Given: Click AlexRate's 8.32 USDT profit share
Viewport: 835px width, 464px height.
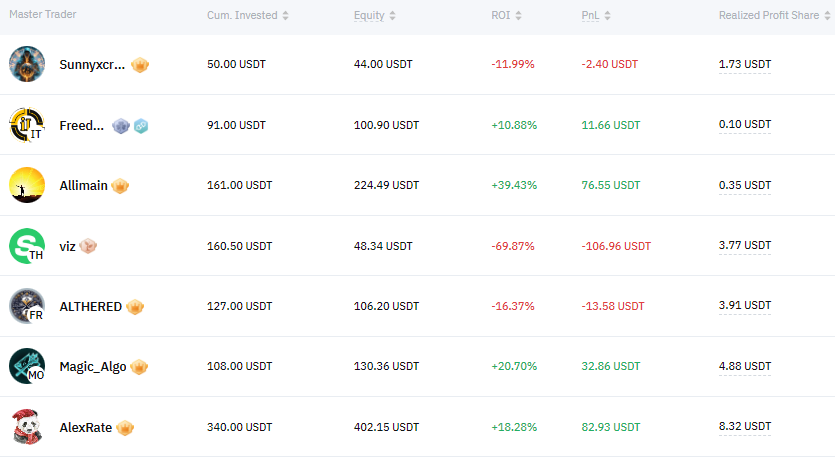Looking at the screenshot, I should click(x=745, y=428).
